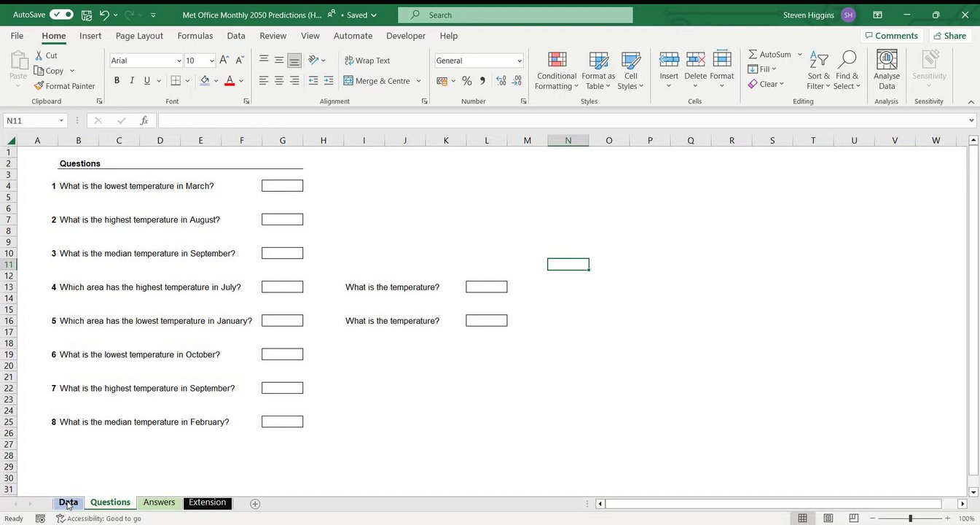Click the Page Layout view status icon
Viewport: 980px width, 525px height.
point(828,518)
